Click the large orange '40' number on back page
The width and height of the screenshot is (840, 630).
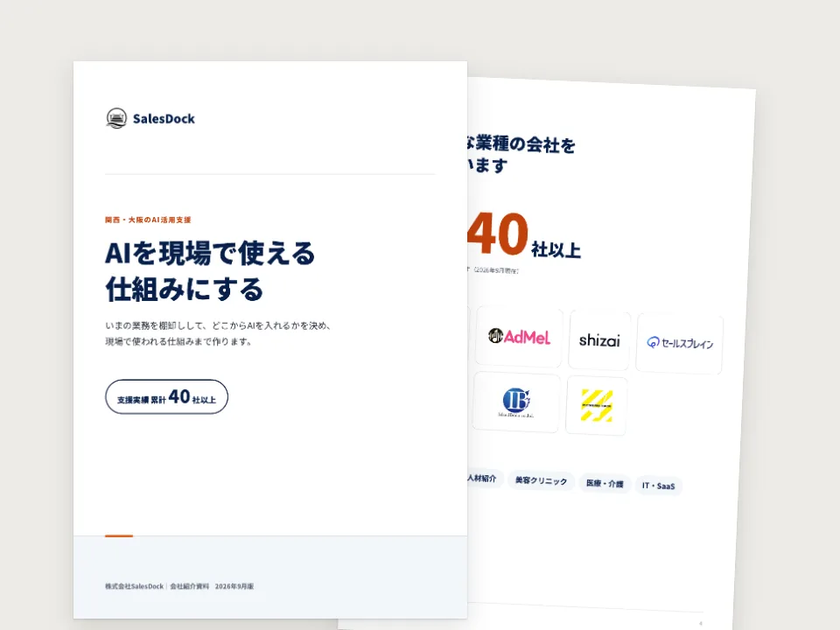(498, 234)
